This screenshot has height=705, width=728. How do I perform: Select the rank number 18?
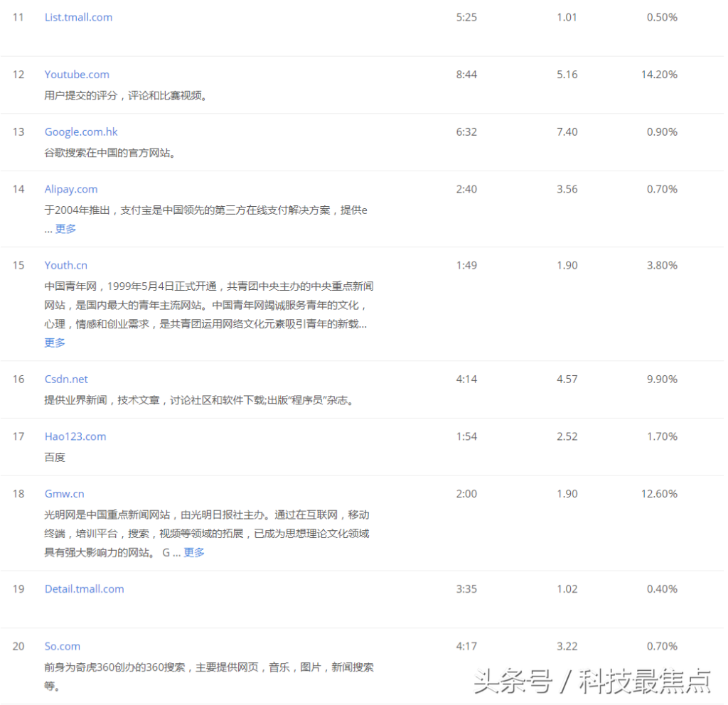pyautogui.click(x=18, y=494)
